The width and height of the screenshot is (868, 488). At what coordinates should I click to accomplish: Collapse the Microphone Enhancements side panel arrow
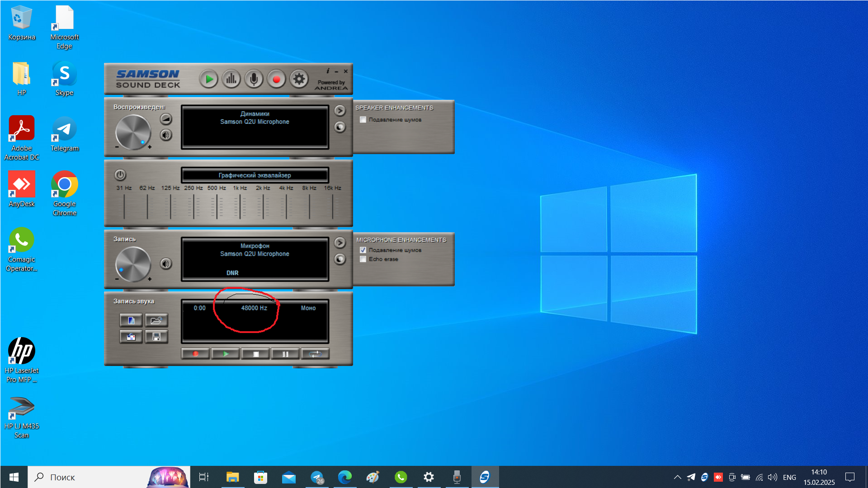[x=340, y=243]
